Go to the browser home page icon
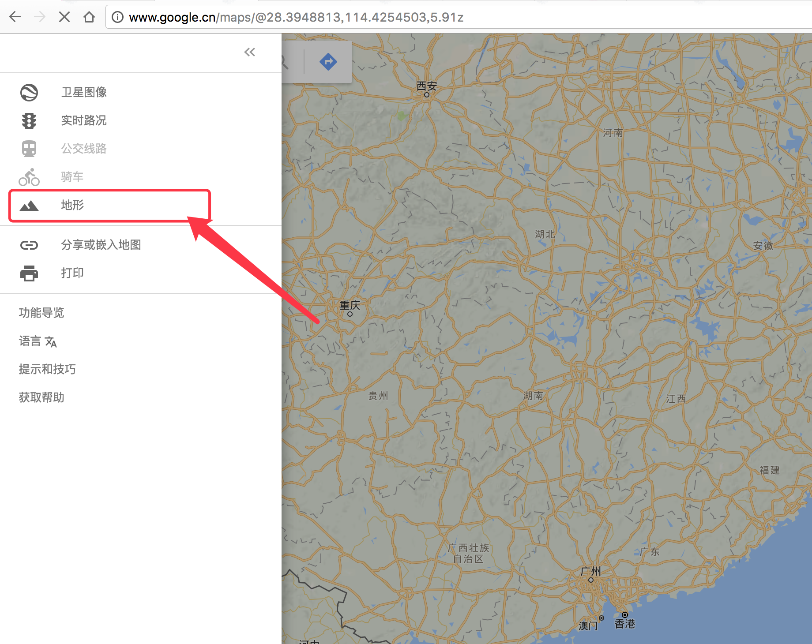 point(89,17)
